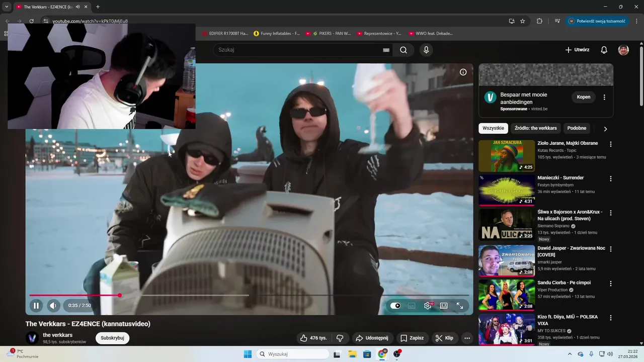Open Chrome tab search dropdown
The width and height of the screenshot is (644, 362).
7,7
